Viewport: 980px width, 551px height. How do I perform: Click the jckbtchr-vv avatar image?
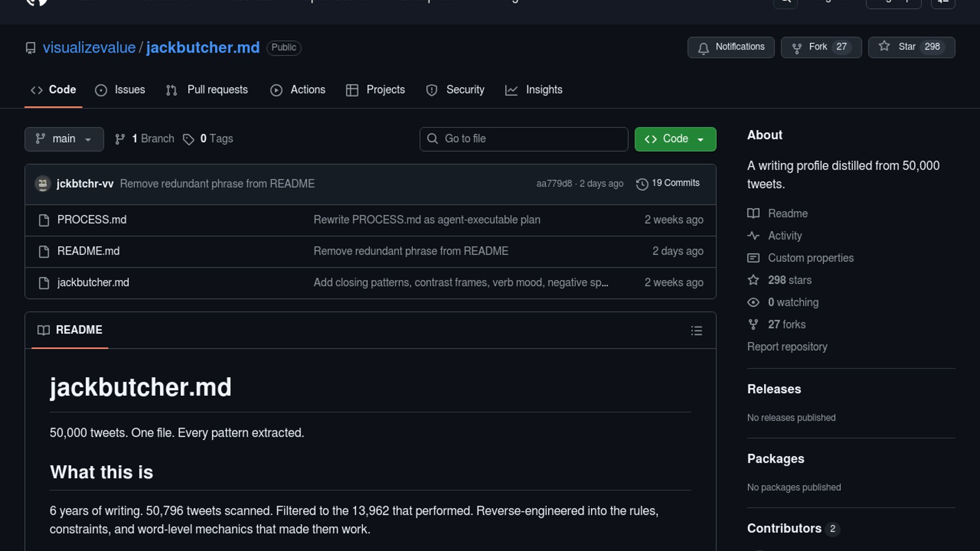(x=43, y=184)
